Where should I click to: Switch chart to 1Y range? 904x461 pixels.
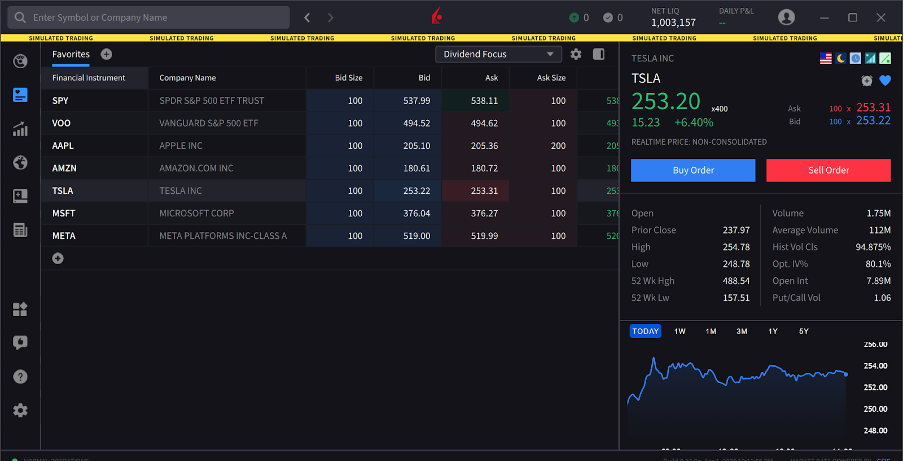pos(773,331)
